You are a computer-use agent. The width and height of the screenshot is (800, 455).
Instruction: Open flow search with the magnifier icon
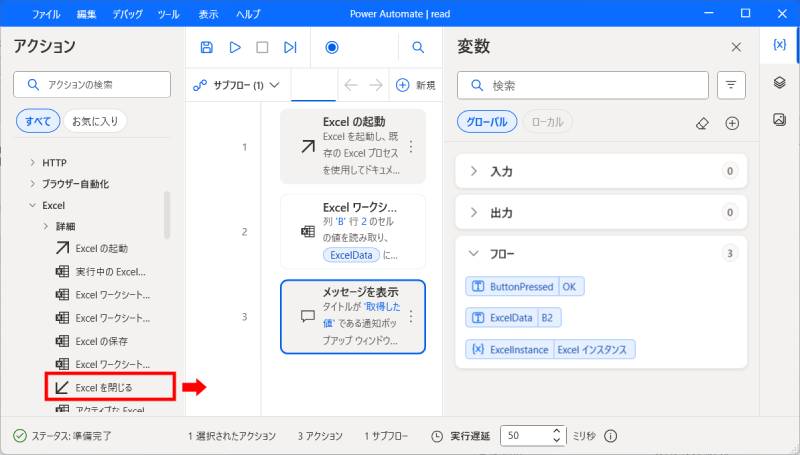tap(418, 47)
